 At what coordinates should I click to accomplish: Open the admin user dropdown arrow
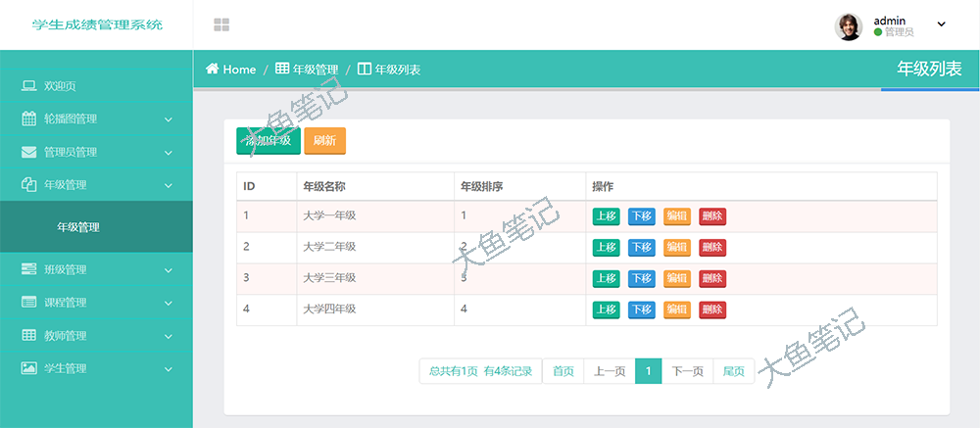pyautogui.click(x=941, y=24)
